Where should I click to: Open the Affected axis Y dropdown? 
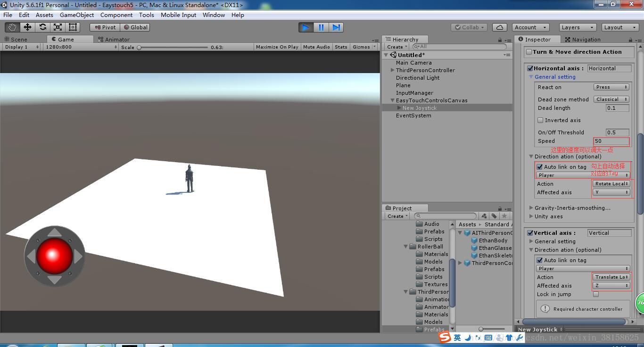click(x=611, y=192)
